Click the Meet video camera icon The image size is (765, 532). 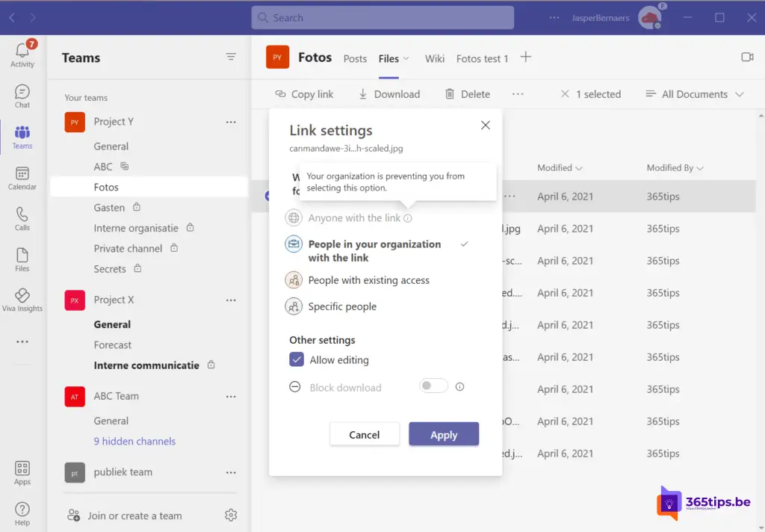(746, 58)
